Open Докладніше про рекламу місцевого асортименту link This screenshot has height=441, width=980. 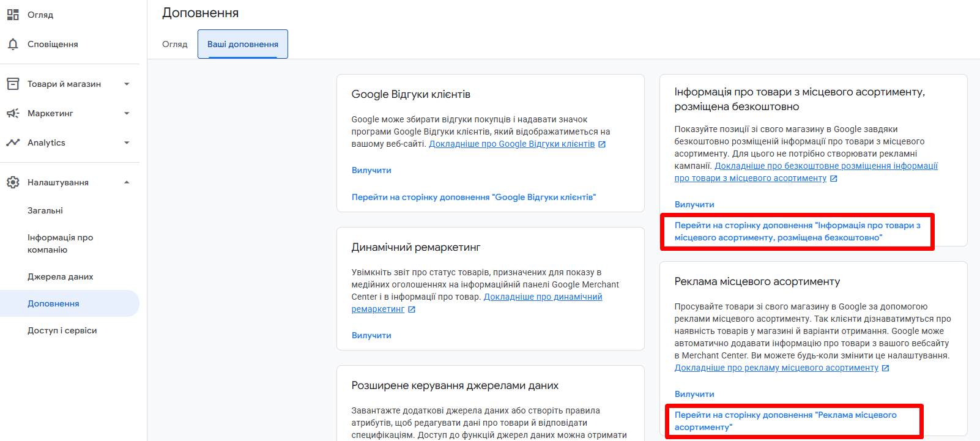[776, 368]
